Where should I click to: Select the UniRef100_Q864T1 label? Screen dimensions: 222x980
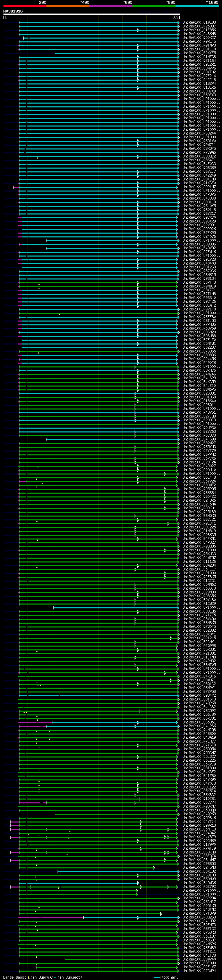[x=199, y=160]
